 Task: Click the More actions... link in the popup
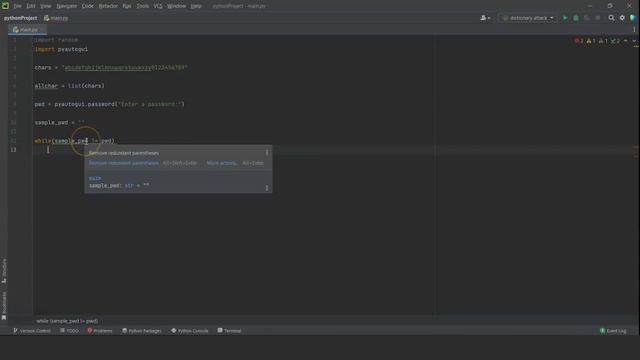point(221,163)
